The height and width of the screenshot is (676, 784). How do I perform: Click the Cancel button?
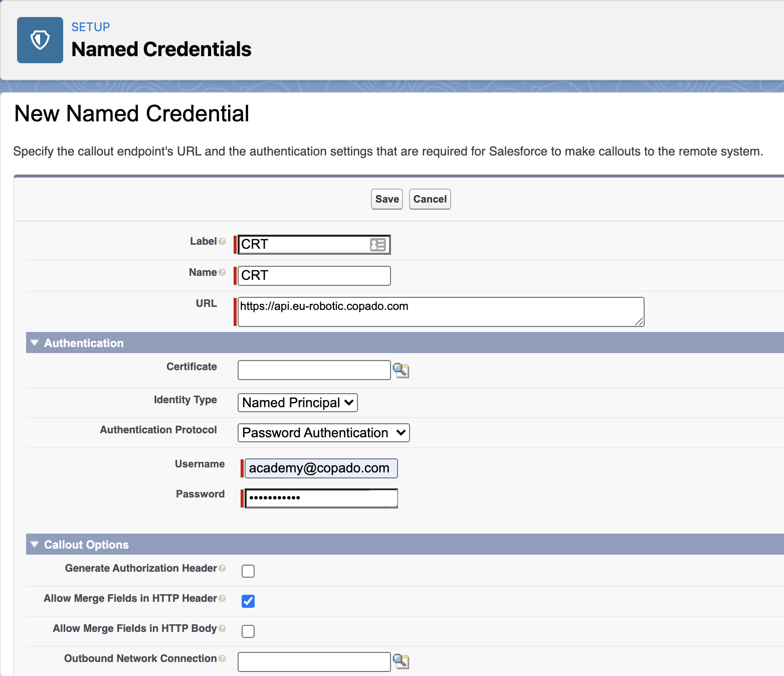[430, 199]
